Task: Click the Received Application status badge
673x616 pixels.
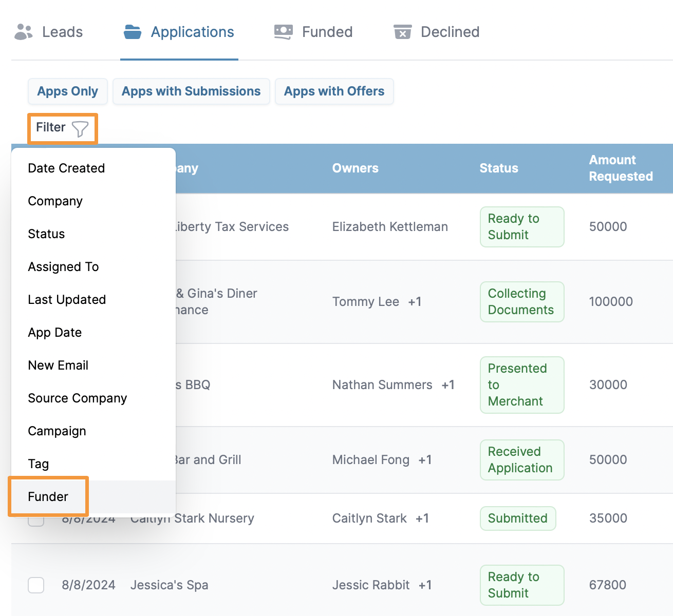Action: coord(522,460)
